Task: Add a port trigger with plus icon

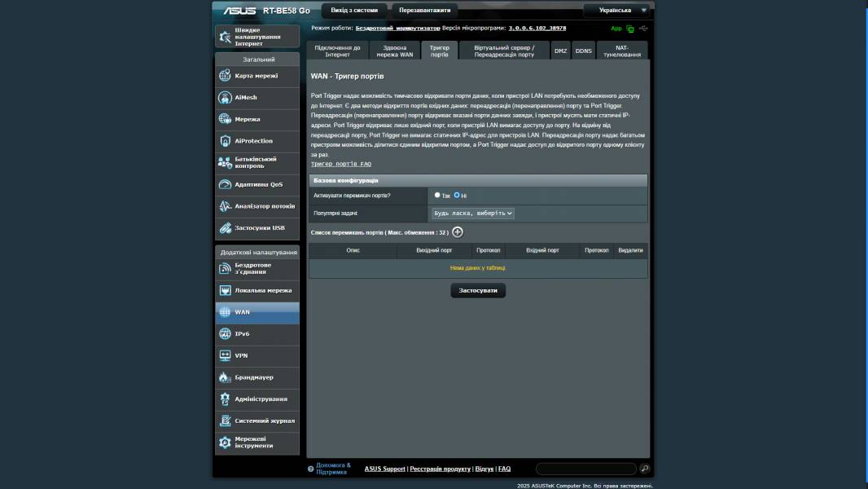Action: [x=458, y=232]
